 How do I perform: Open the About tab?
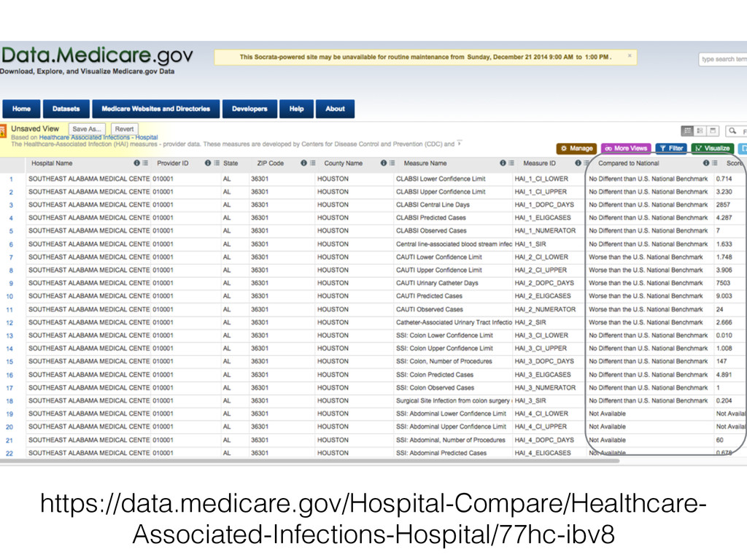coord(335,109)
